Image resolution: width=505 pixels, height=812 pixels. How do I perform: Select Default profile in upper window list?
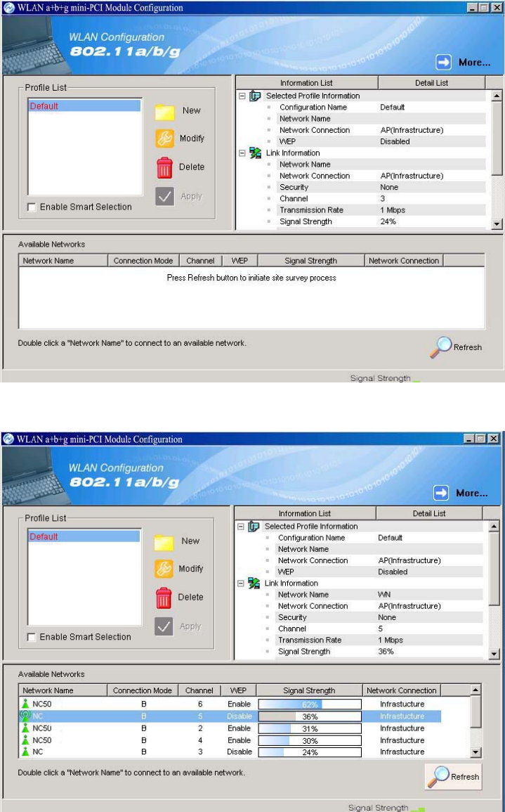click(84, 106)
